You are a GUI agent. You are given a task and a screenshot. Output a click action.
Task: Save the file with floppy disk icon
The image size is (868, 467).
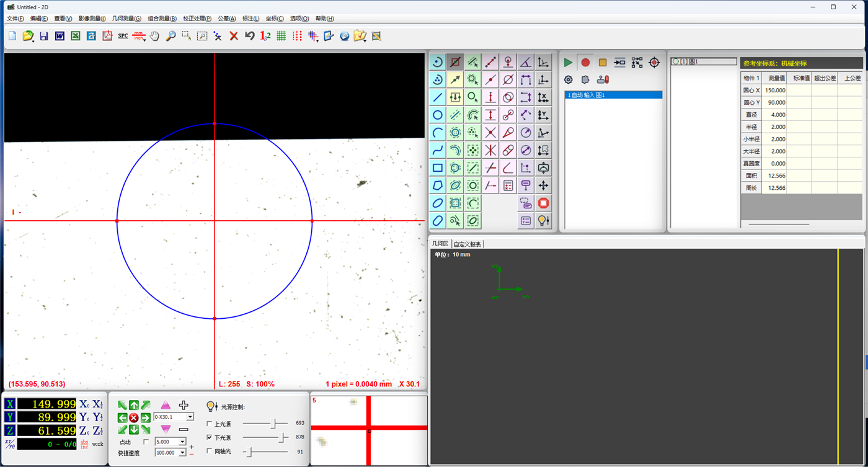43,36
